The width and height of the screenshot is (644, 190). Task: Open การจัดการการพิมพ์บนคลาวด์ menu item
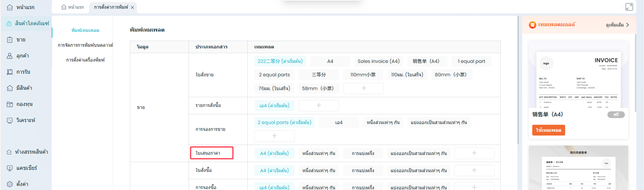[x=85, y=45]
